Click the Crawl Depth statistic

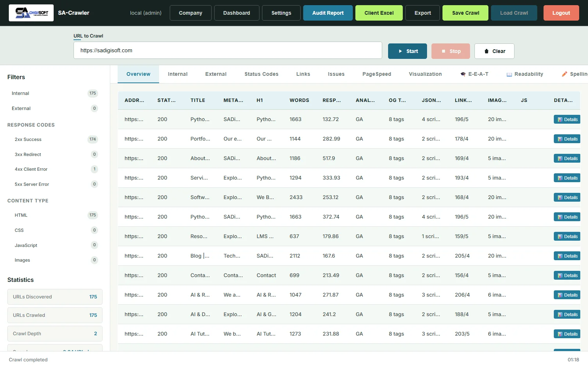pos(55,334)
